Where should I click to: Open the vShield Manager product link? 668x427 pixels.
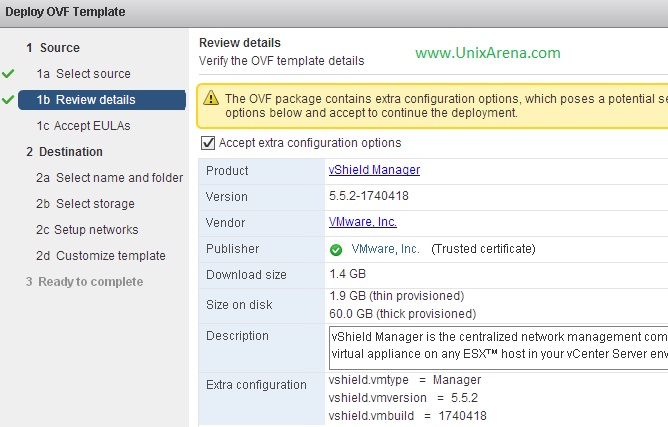pos(374,170)
